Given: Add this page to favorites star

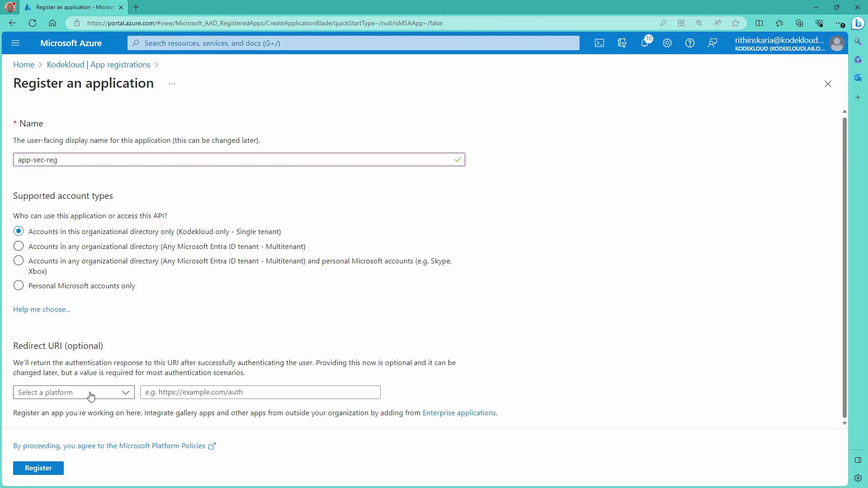Looking at the screenshot, I should [736, 23].
